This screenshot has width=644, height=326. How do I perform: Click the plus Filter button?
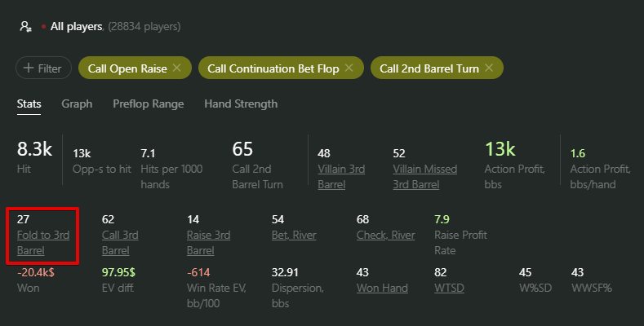(x=43, y=68)
